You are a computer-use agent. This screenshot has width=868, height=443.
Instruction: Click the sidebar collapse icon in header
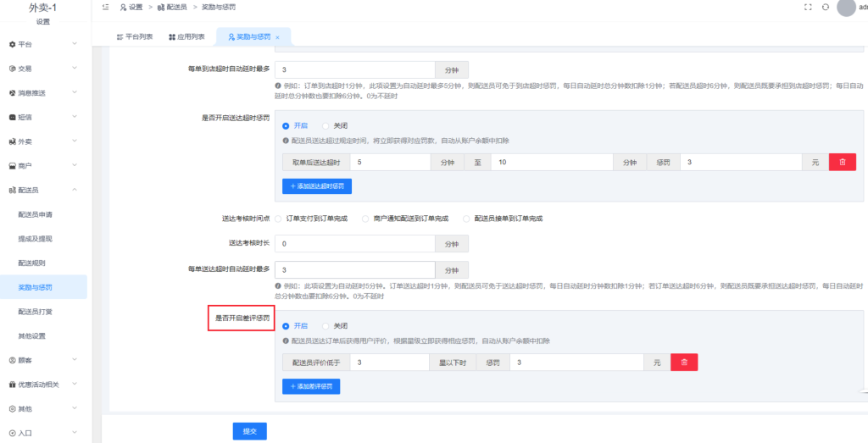[104, 7]
